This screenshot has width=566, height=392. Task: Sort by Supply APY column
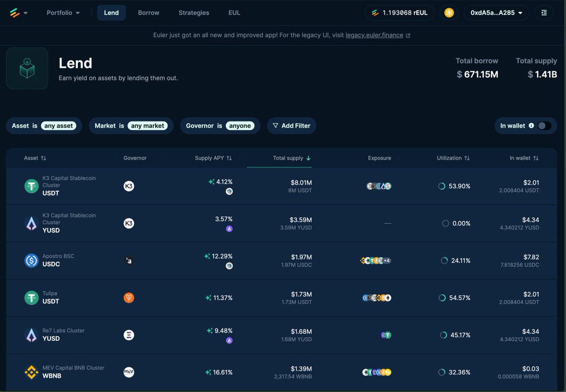pyautogui.click(x=213, y=158)
